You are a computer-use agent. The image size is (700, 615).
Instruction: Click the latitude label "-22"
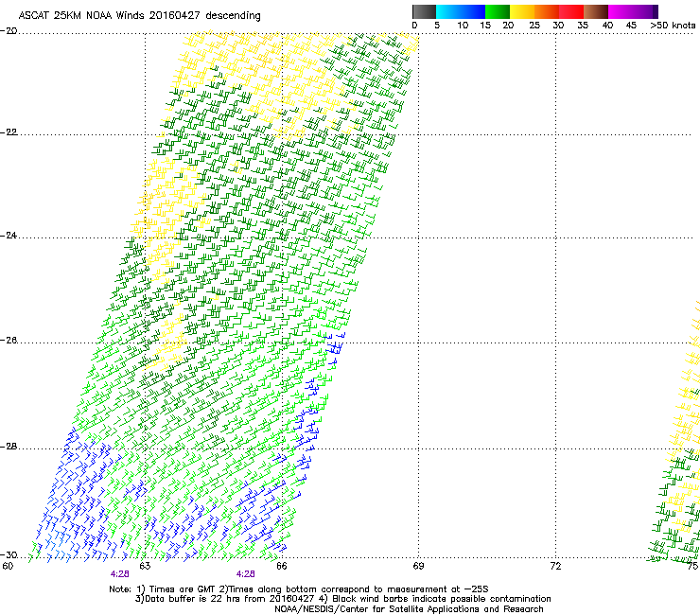pyautogui.click(x=9, y=132)
